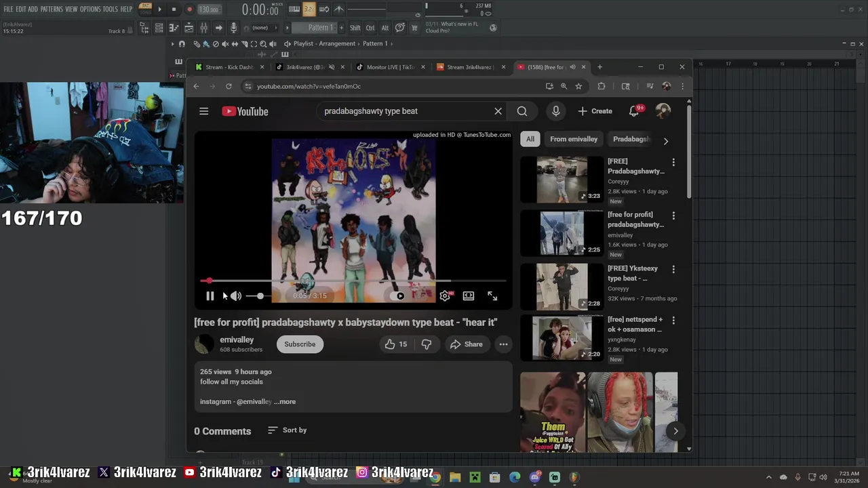Open the YouTube guide hamburger menu

click(203, 111)
